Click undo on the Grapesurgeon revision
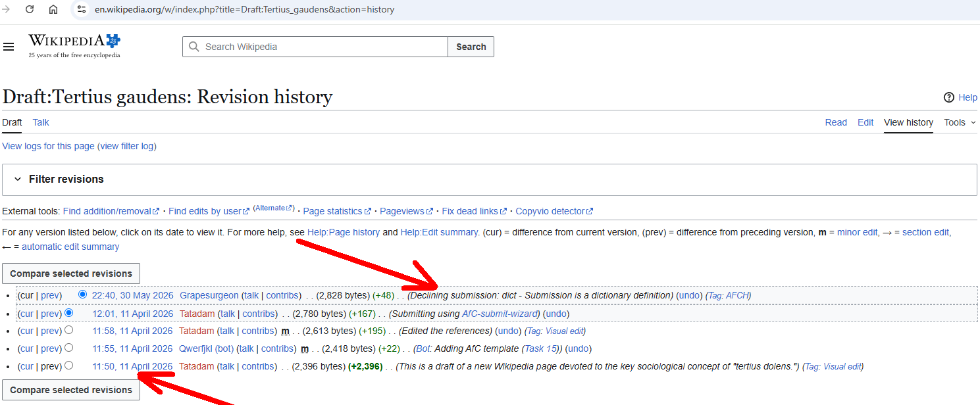The height and width of the screenshot is (405, 980). click(689, 295)
